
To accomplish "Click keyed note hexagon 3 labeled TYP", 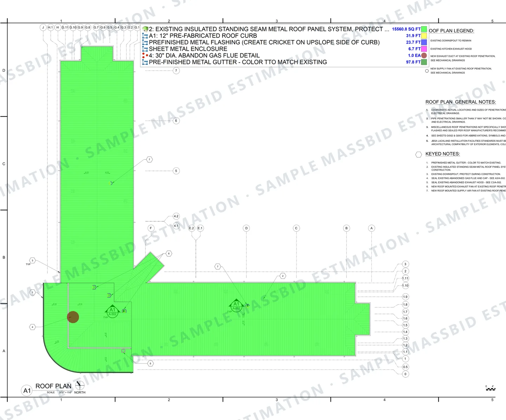I will [x=32, y=260].
